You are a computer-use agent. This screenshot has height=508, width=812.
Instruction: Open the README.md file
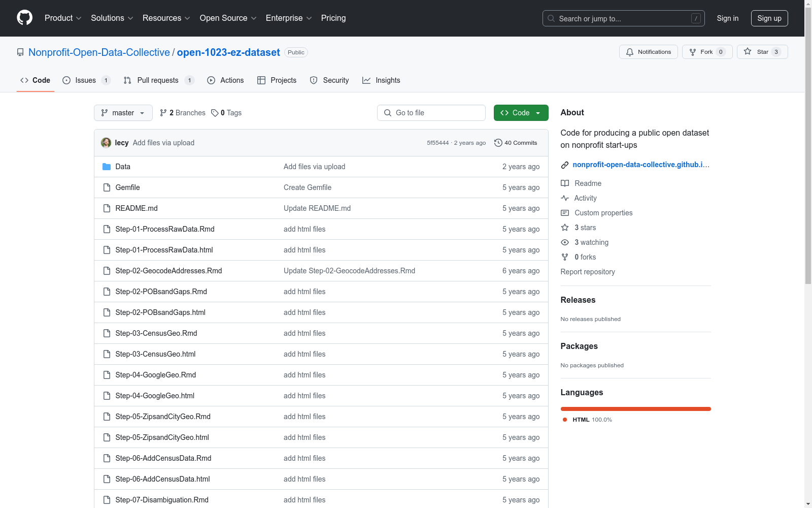pos(137,208)
